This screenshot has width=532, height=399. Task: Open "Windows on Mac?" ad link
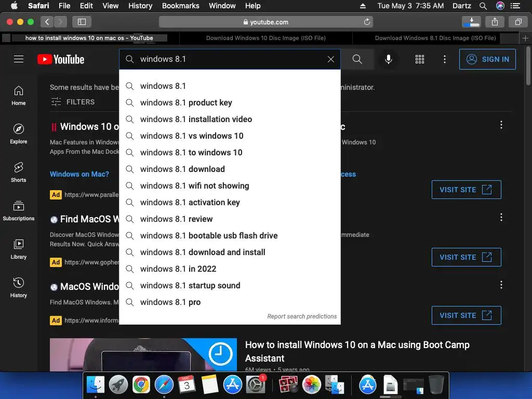point(79,174)
